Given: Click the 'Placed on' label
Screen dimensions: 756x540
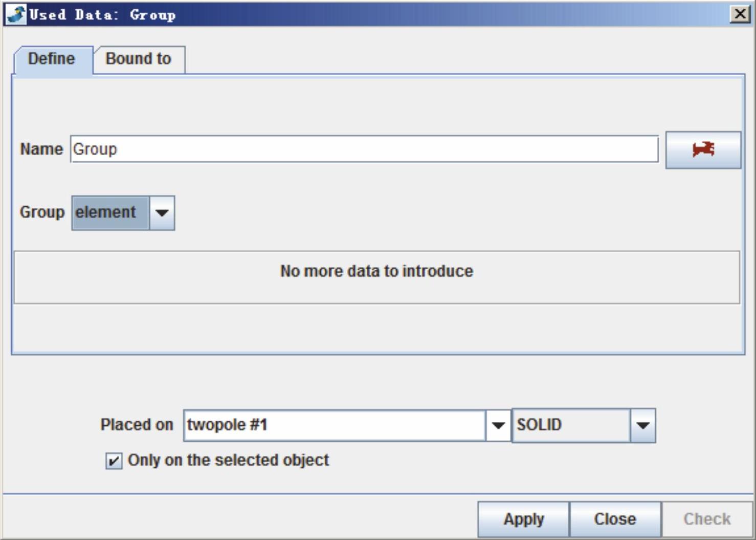Looking at the screenshot, I should (x=137, y=425).
